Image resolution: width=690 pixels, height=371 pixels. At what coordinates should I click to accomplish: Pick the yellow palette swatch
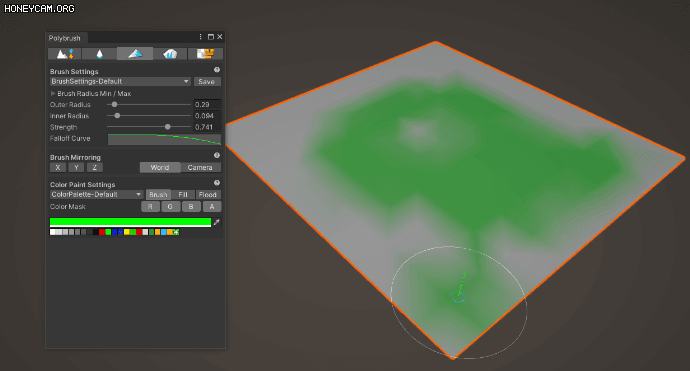pyautogui.click(x=127, y=232)
